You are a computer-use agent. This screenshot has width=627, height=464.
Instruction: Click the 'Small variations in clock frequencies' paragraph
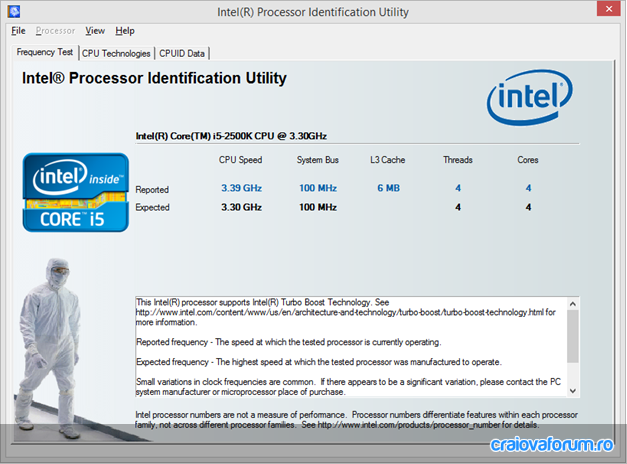pyautogui.click(x=348, y=387)
